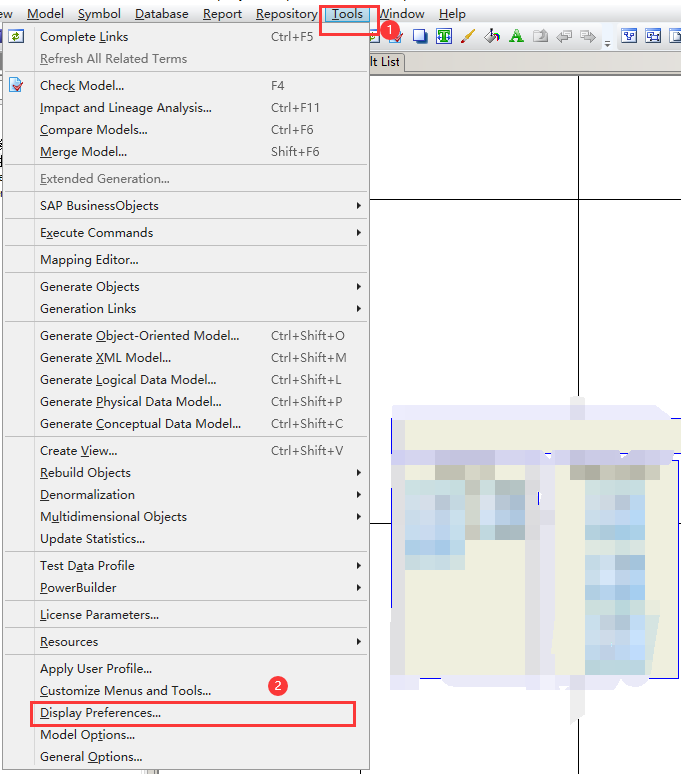Click the shadow tool icon in toolbar
The height and width of the screenshot is (774, 681).
click(x=420, y=37)
